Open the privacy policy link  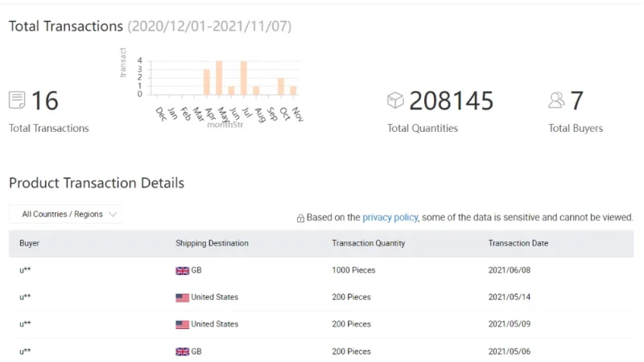click(x=390, y=217)
